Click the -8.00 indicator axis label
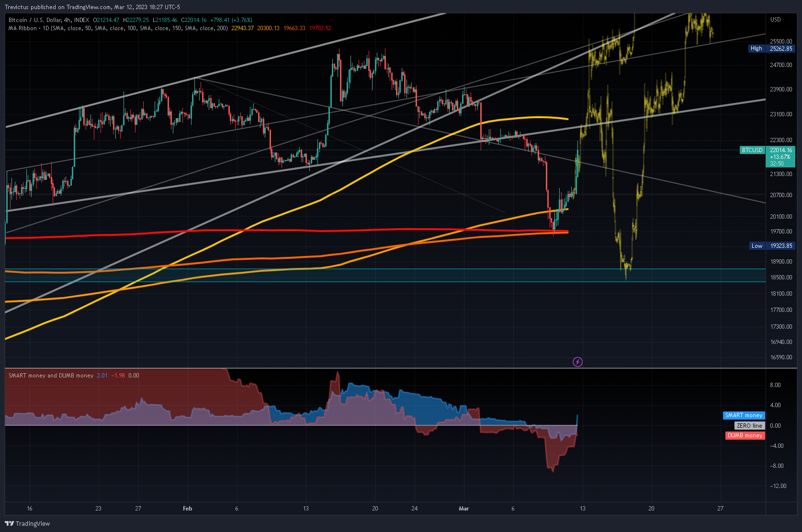802x532 pixels. pos(777,466)
